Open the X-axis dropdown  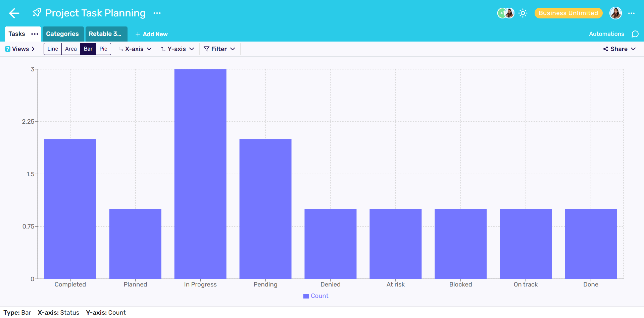[x=135, y=49]
